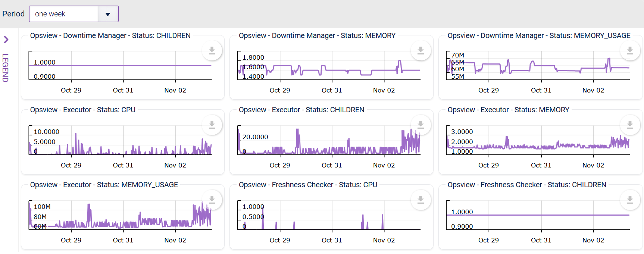Image resolution: width=644 pixels, height=254 pixels.
Task: Click the Executor MEMORY_USAGE graph plot
Action: [120, 215]
